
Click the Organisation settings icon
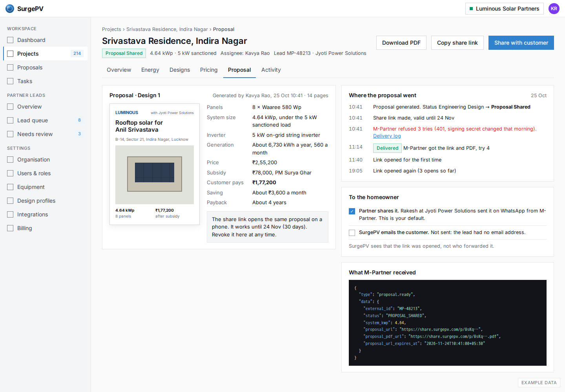[10, 160]
